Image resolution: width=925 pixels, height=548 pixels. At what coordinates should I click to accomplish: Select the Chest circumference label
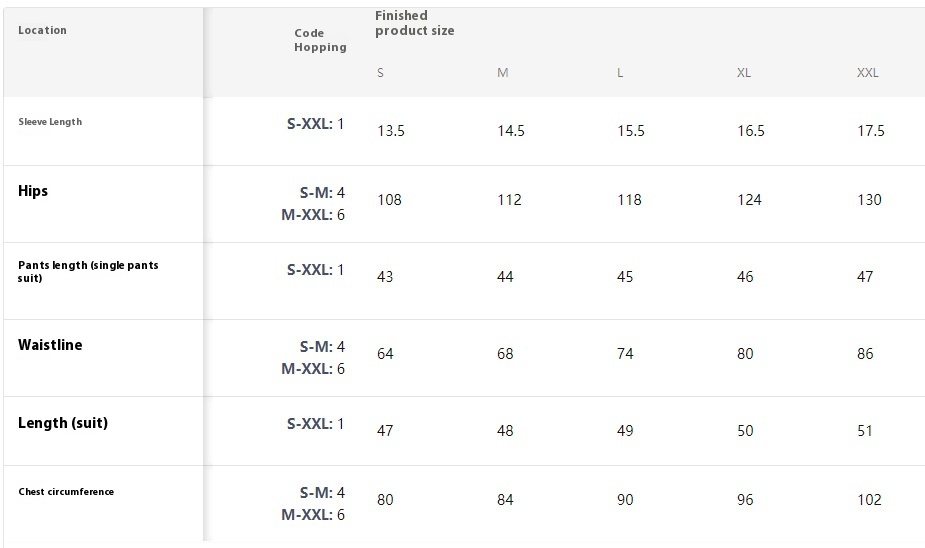[x=66, y=491]
